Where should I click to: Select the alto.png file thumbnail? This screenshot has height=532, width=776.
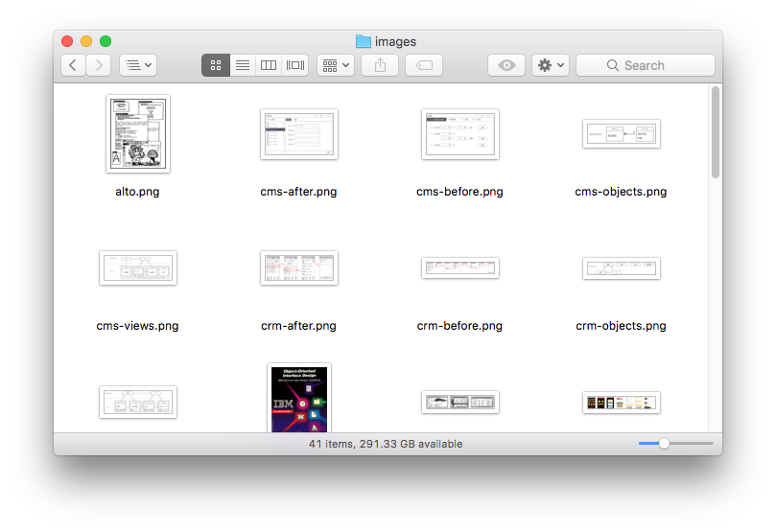pos(137,134)
